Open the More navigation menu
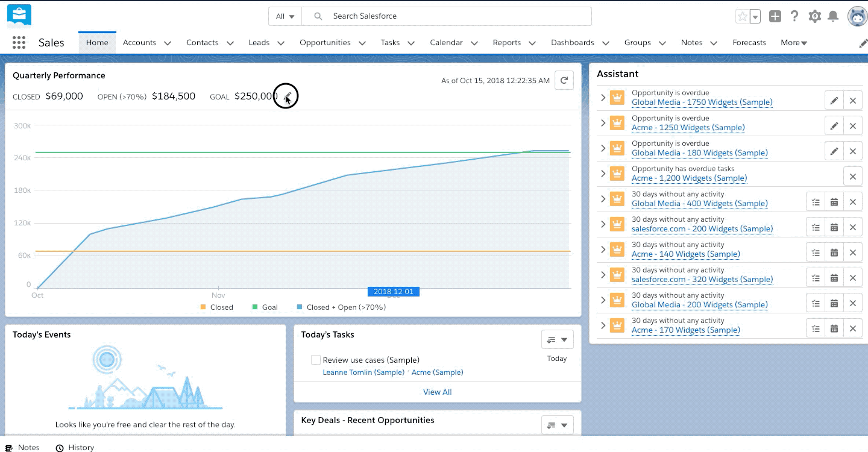Viewport: 868px width, 452px height. (x=794, y=43)
